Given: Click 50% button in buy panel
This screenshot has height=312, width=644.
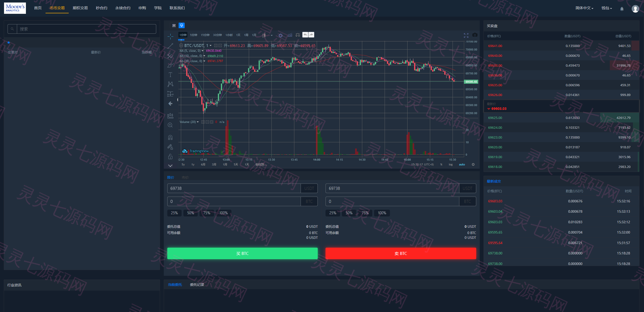Looking at the screenshot, I should click(190, 213).
